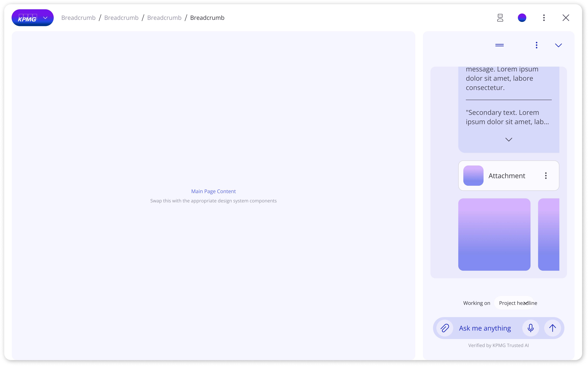The height and width of the screenshot is (366, 588).
Task: Open the third Breadcrumb link
Action: pyautogui.click(x=164, y=18)
